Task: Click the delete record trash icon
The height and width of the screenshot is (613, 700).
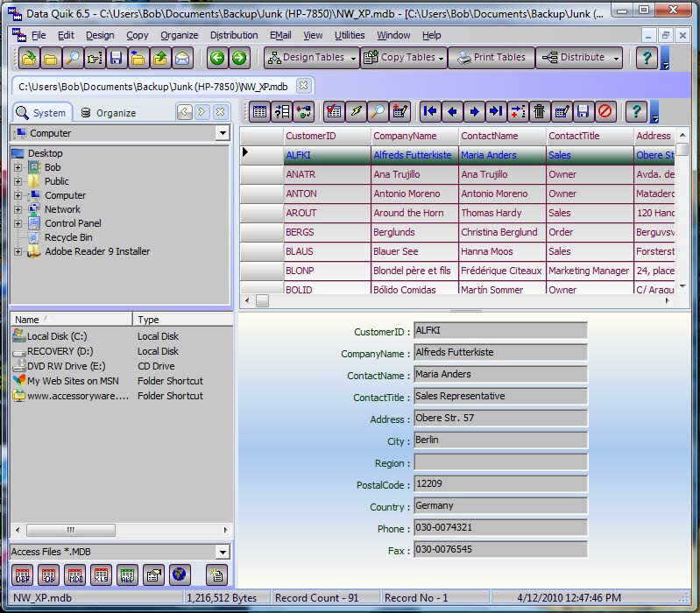Action: tap(540, 111)
